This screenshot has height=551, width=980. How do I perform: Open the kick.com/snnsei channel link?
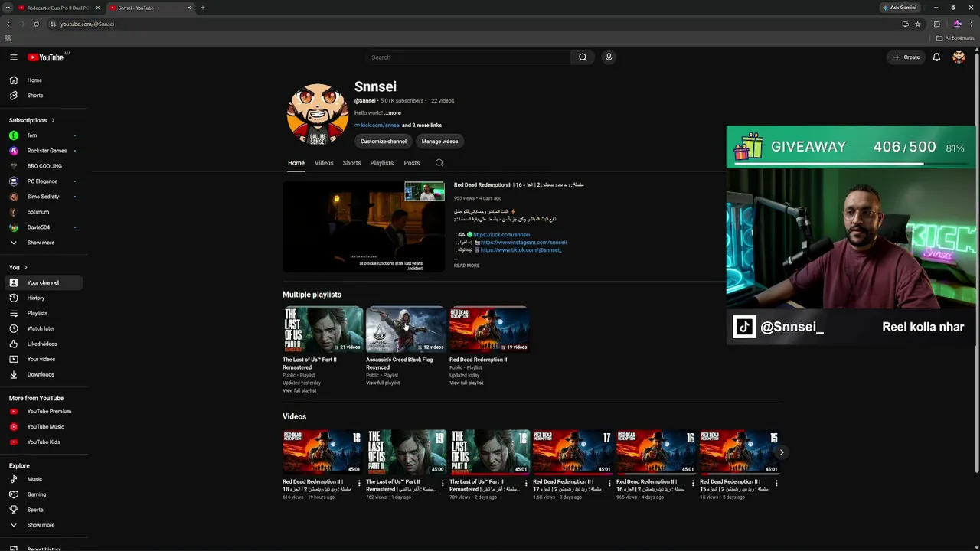point(381,126)
